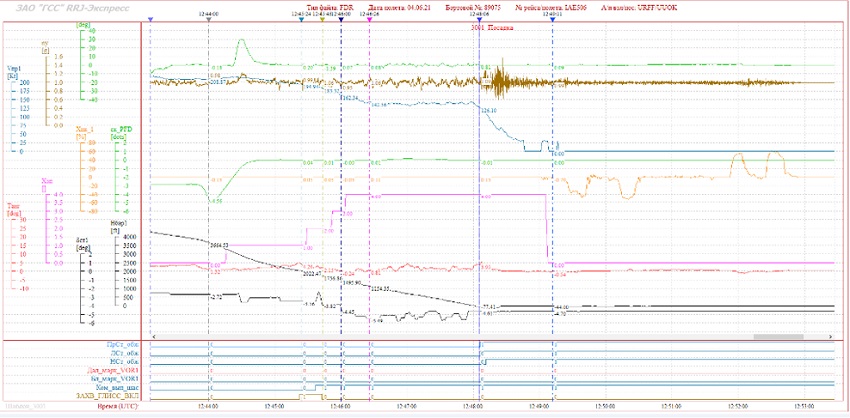Click the purple triangle marker at chart start
The width and height of the screenshot is (850, 418).
(150, 20)
